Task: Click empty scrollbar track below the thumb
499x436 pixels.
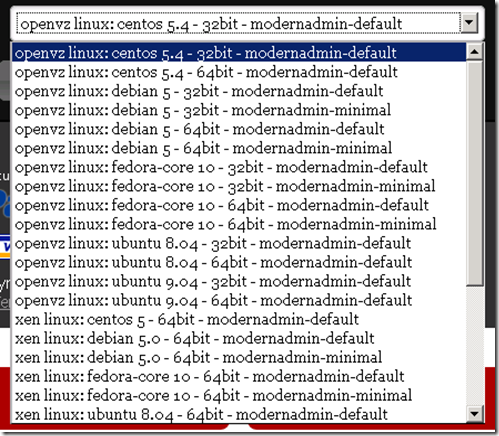Action: coord(474,346)
